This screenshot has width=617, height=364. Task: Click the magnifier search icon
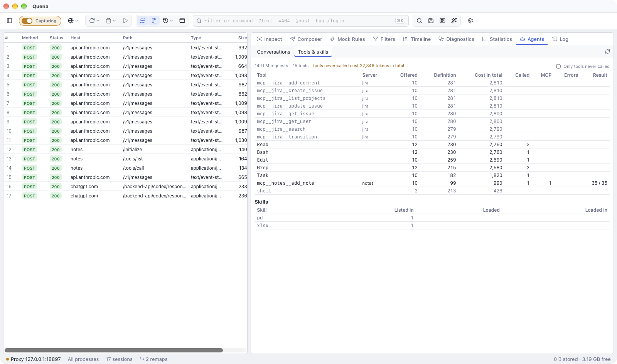click(x=419, y=21)
